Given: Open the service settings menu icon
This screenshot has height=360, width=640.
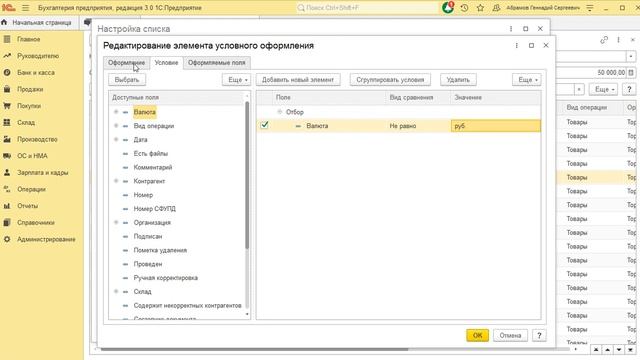Looking at the screenshot, I should pos(590,8).
